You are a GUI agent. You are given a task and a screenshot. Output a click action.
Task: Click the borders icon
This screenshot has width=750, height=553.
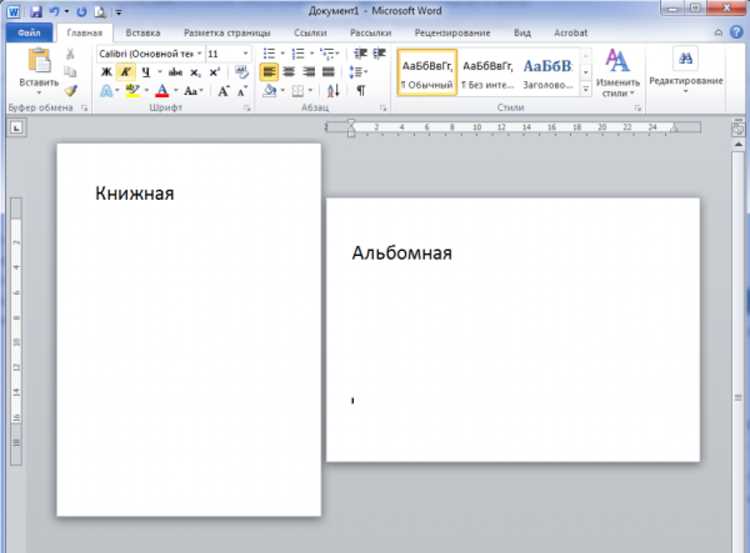298,90
